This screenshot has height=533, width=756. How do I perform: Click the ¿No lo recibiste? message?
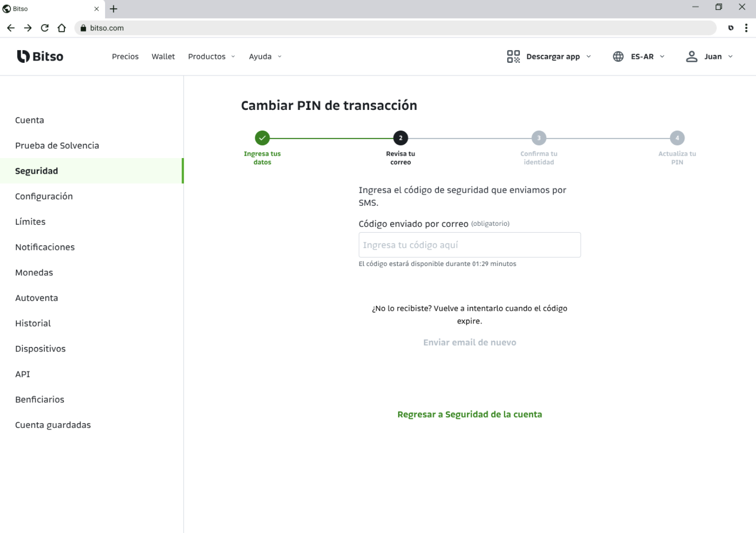coord(470,315)
